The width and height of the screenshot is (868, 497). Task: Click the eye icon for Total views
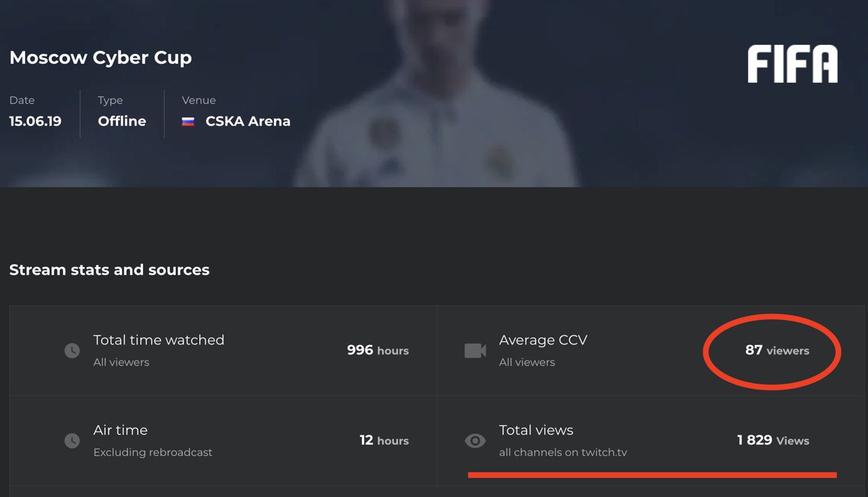click(475, 441)
